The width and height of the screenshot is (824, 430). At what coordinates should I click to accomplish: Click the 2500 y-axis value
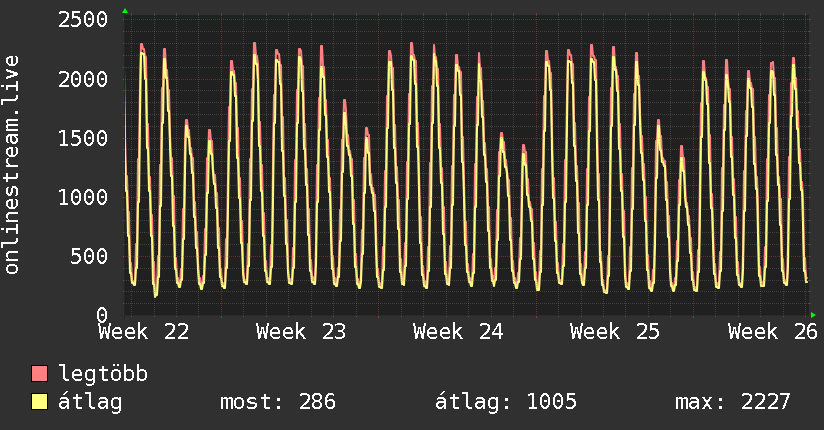point(83,20)
